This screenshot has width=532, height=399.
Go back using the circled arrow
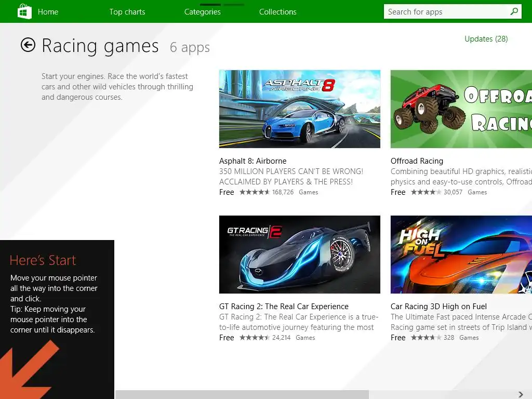[28, 45]
